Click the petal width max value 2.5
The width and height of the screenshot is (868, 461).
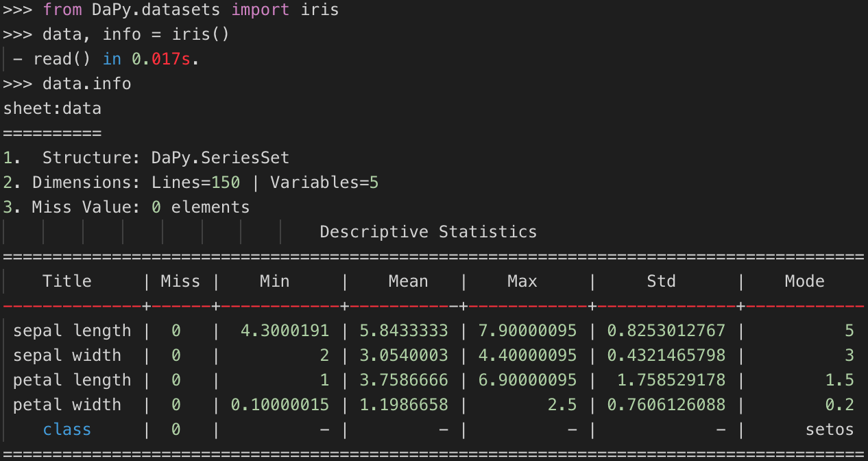tap(562, 405)
